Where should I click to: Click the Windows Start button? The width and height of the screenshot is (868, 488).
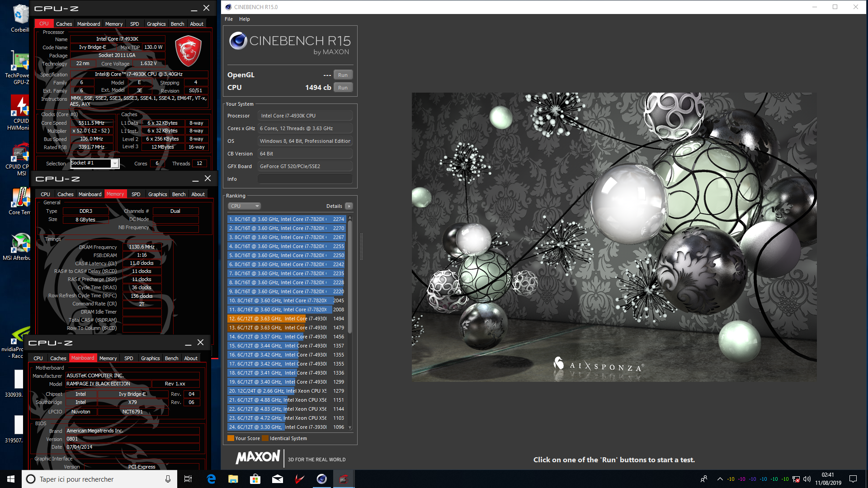click(11, 479)
